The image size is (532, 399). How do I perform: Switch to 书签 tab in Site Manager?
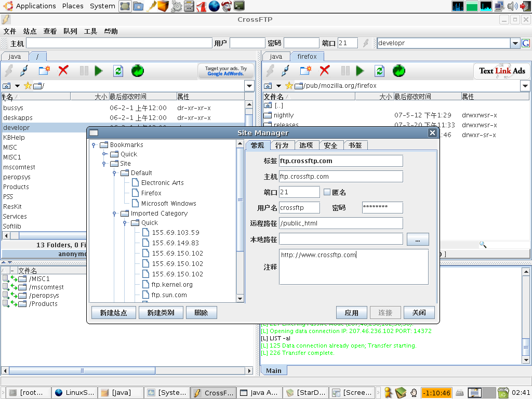point(355,145)
